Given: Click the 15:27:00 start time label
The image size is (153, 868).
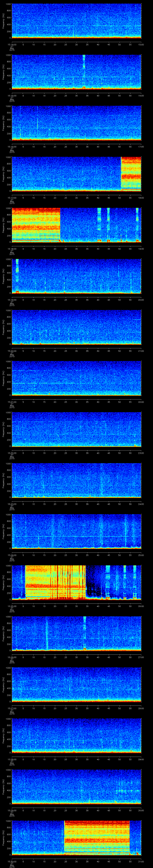Looking at the screenshot, I should click(12, 708).
